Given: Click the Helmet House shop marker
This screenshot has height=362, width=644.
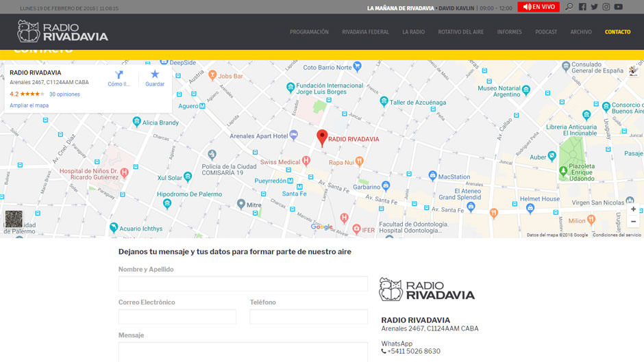Looking at the screenshot, I should (530, 209).
